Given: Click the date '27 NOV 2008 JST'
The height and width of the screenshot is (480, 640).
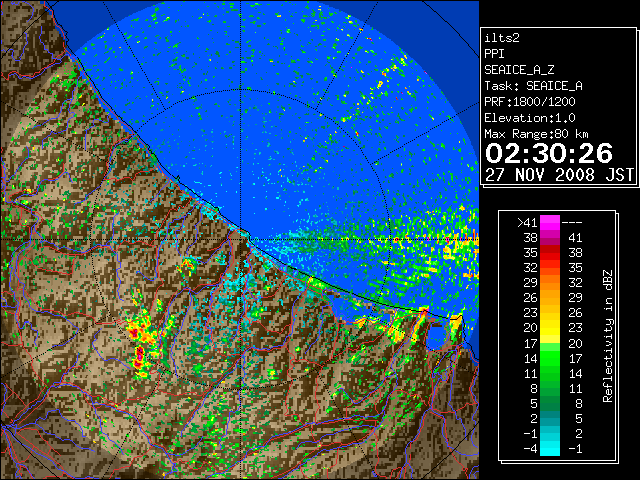Looking at the screenshot, I should tap(559, 175).
